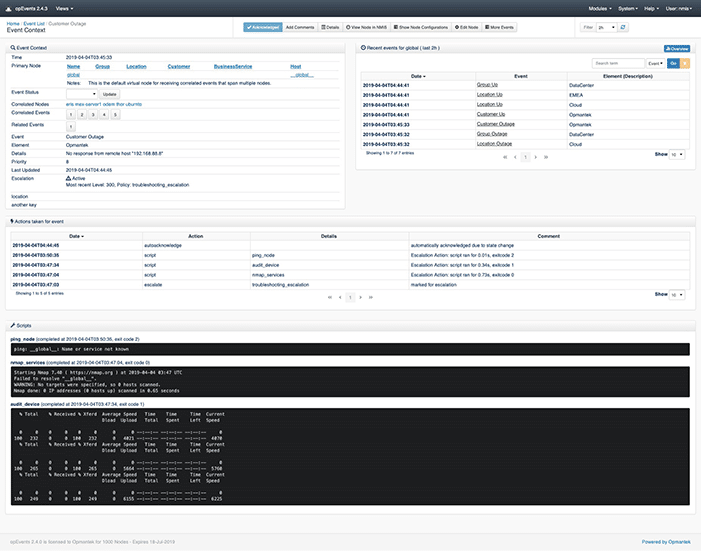Screen dimensions: 701x551
Task: Open the Location Outage event link
Action: [x=494, y=144]
